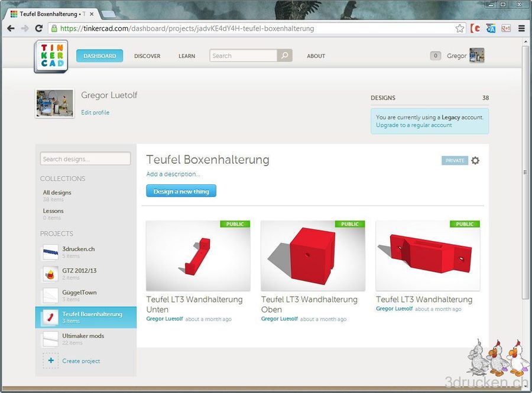Click the page vertical scrollbar
This screenshot has height=393, width=532.
(525, 172)
